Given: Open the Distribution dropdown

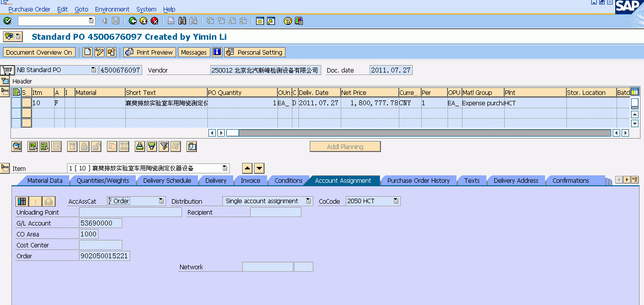Looking at the screenshot, I should click(309, 201).
